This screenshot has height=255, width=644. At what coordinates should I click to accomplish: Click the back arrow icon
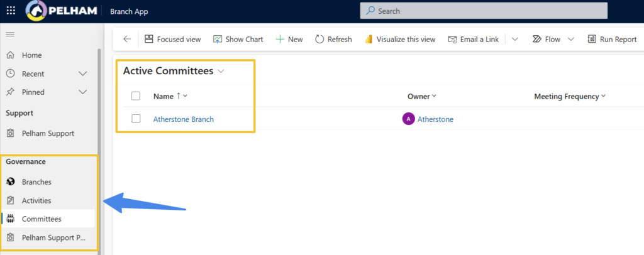pos(127,39)
